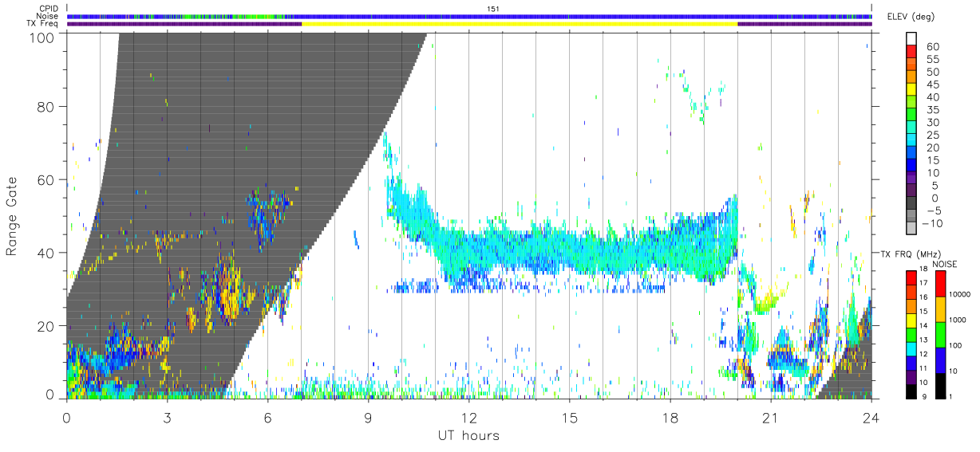This screenshot has height=452, width=980.
Task: Click the UT hours axis title
Action: [468, 436]
